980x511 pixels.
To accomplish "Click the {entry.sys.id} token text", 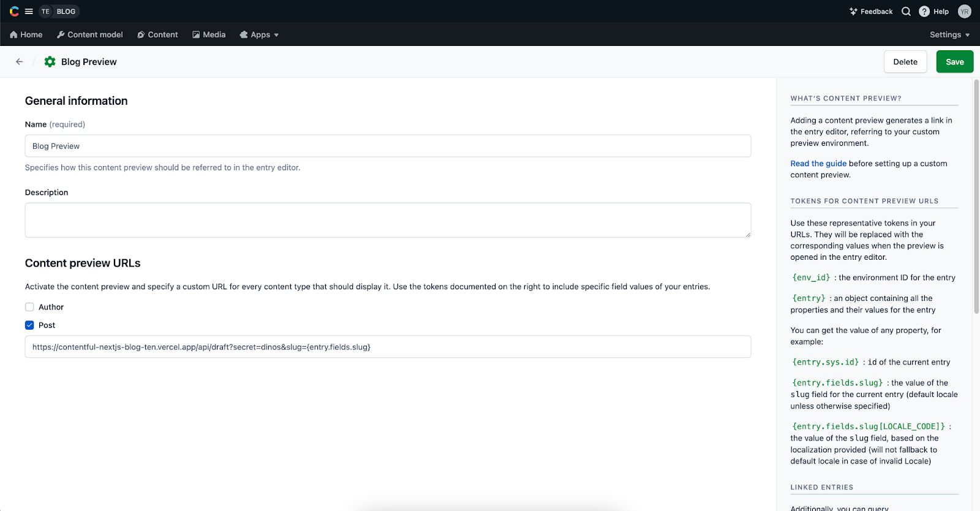I will [826, 362].
